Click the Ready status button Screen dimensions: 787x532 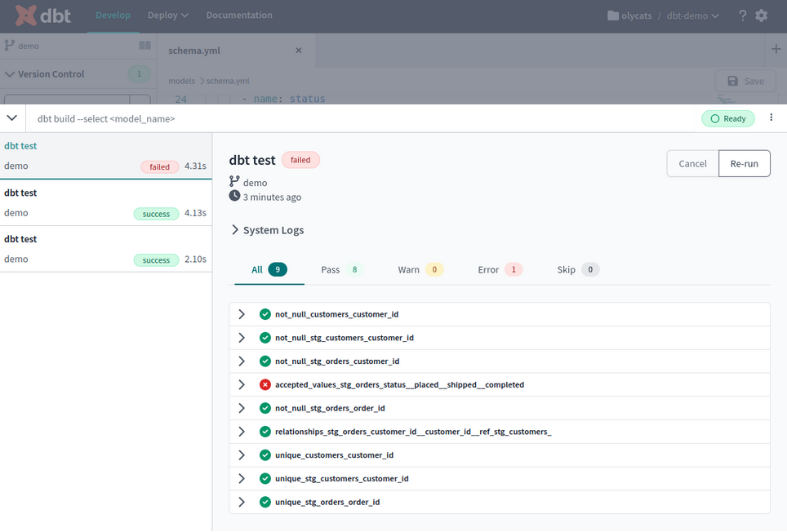(x=727, y=119)
